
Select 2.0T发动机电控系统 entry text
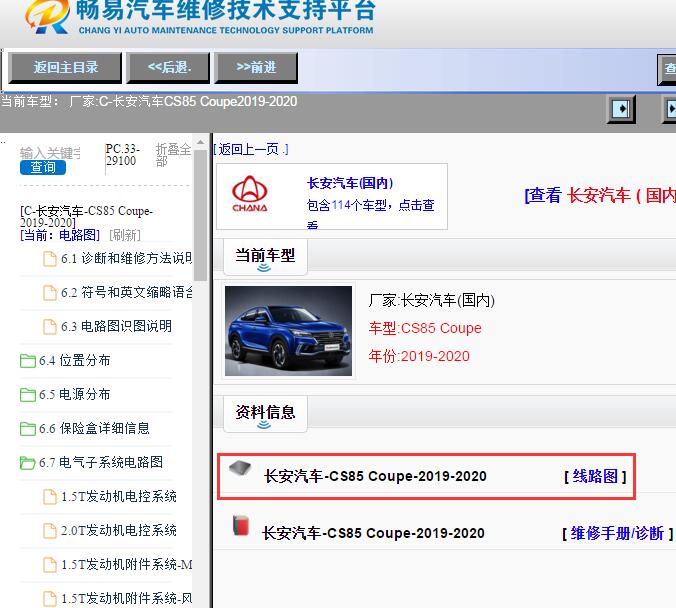pyautogui.click(x=119, y=531)
